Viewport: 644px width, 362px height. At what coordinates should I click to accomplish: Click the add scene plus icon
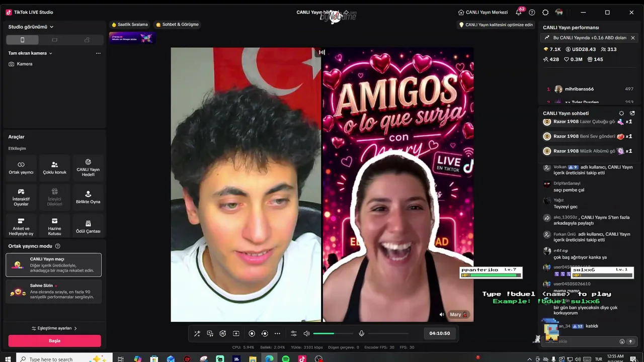pos(236,333)
